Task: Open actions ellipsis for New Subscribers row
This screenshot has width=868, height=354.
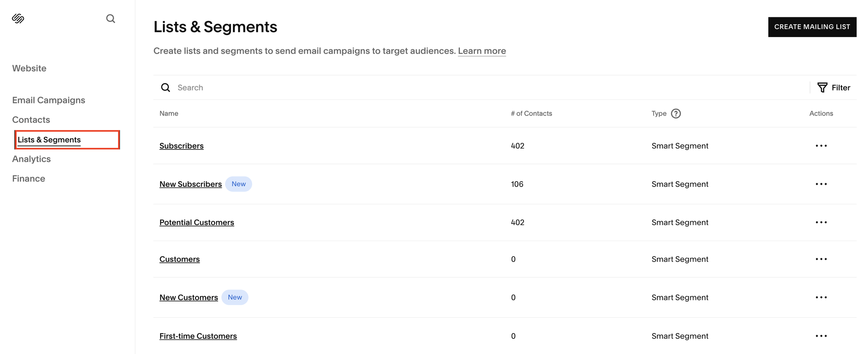Action: (821, 184)
